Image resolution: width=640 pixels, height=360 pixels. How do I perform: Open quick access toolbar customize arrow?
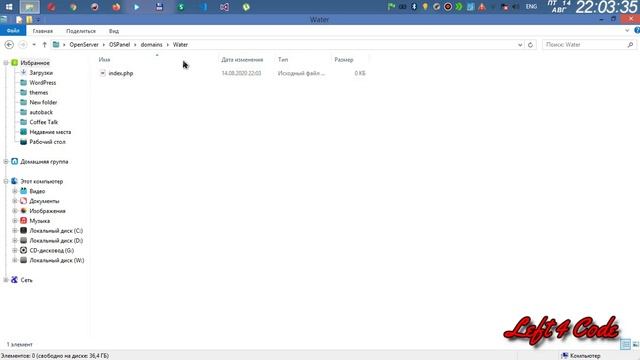click(x=37, y=20)
